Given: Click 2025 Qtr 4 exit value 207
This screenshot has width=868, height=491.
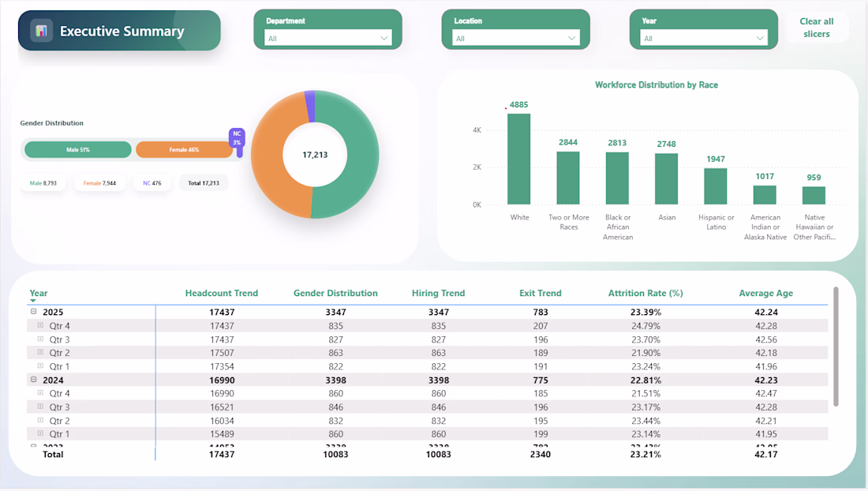Looking at the screenshot, I should [x=541, y=326].
